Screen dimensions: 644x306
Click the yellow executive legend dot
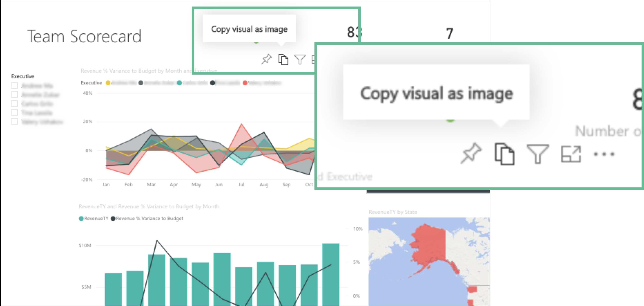point(108,83)
